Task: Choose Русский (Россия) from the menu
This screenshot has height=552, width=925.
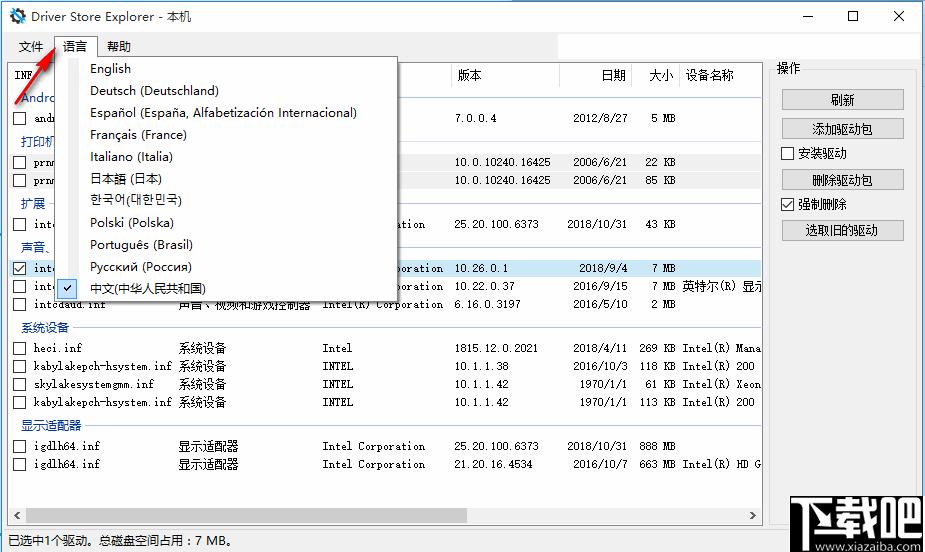Action: coord(140,267)
